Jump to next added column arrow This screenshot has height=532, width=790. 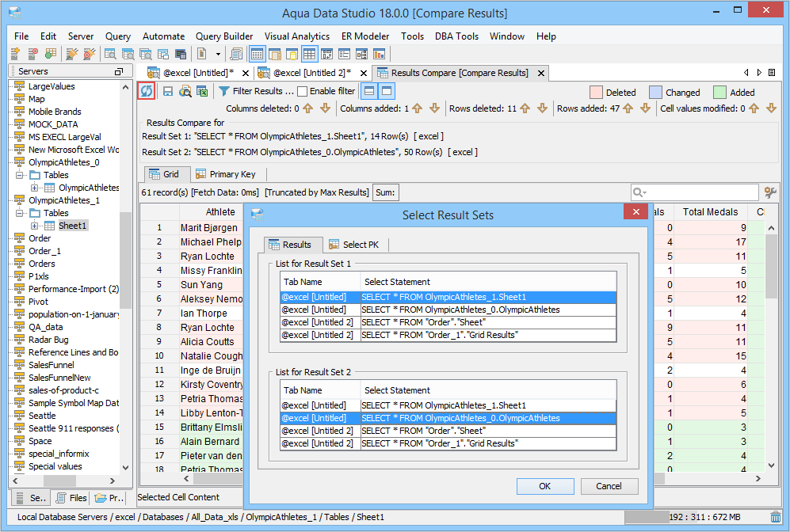click(x=434, y=108)
